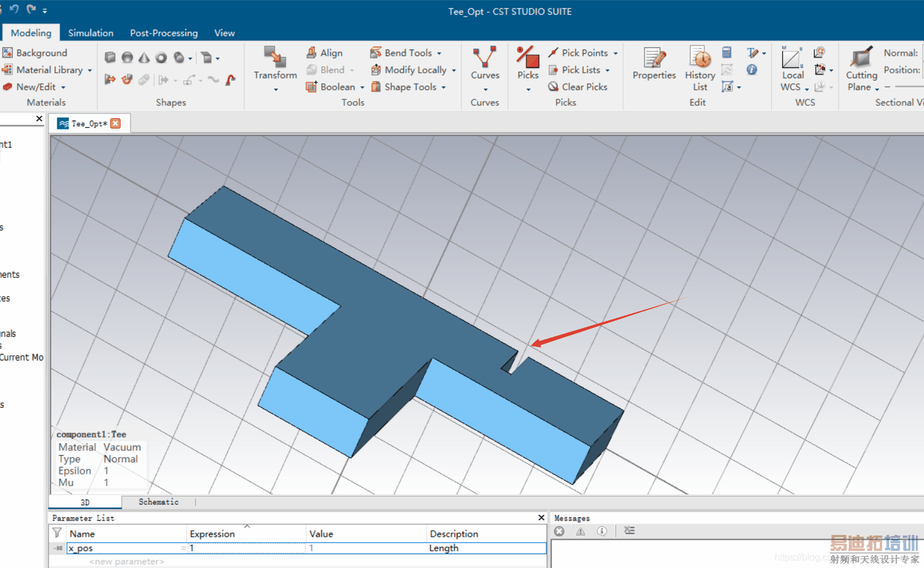Open the Calculator icon in Edit group

(x=727, y=53)
